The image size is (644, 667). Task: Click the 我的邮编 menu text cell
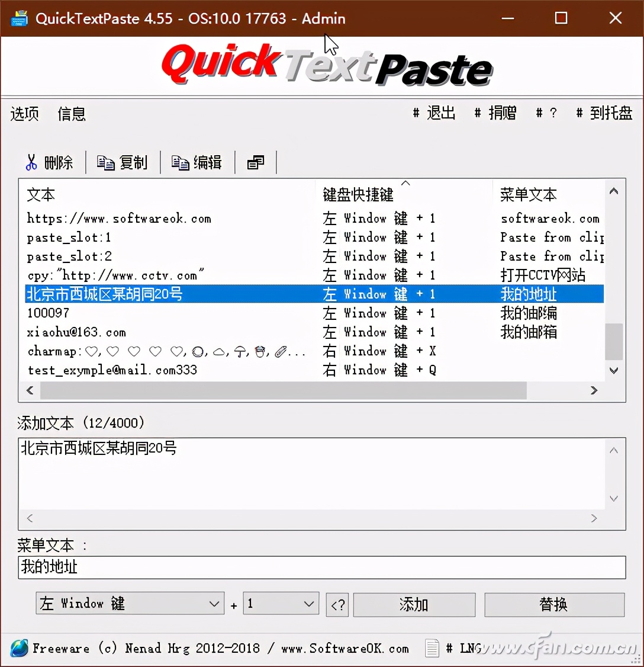pyautogui.click(x=529, y=313)
